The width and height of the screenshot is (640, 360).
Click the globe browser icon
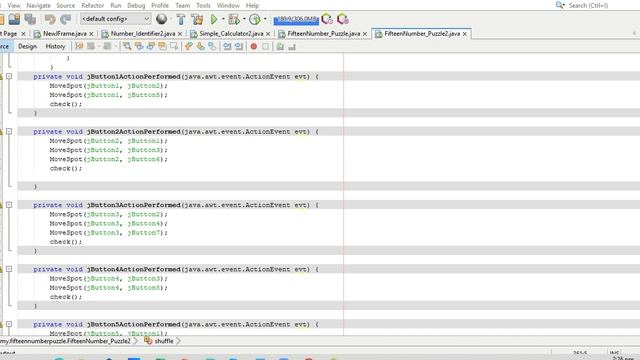tap(161, 19)
